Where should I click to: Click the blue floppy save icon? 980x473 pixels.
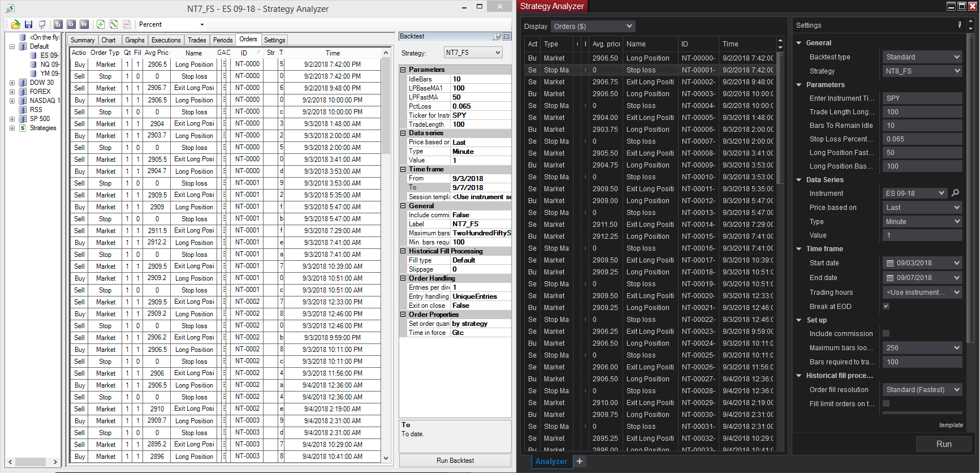(x=28, y=24)
